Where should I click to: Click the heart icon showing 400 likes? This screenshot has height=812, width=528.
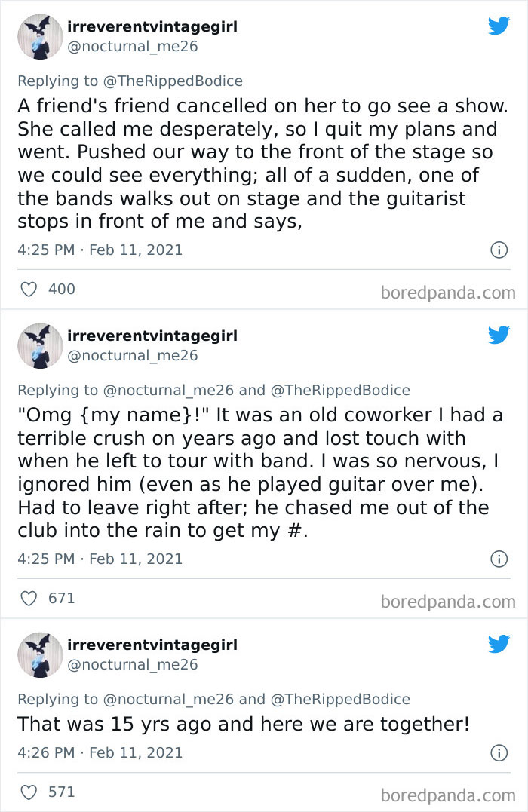tap(29, 289)
